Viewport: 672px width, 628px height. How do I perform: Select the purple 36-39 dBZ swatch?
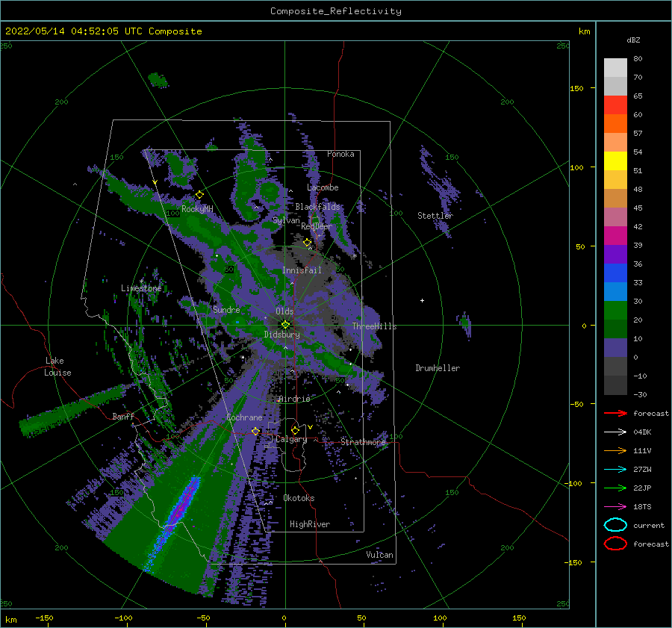pos(615,254)
